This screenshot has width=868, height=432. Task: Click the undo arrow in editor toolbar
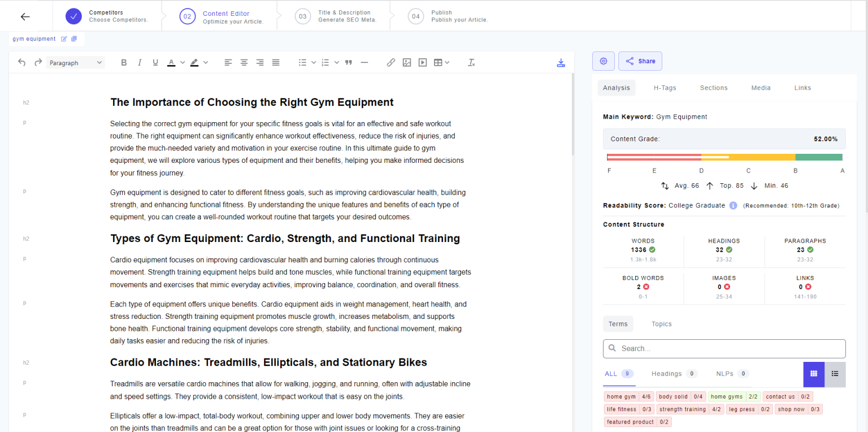[x=22, y=63]
